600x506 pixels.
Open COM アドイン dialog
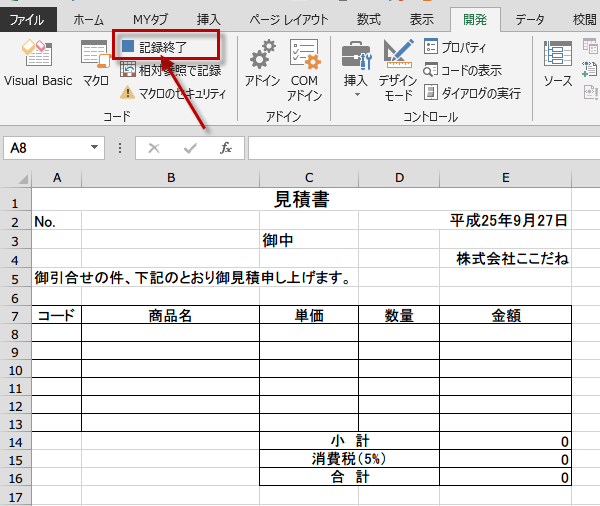[x=304, y=70]
